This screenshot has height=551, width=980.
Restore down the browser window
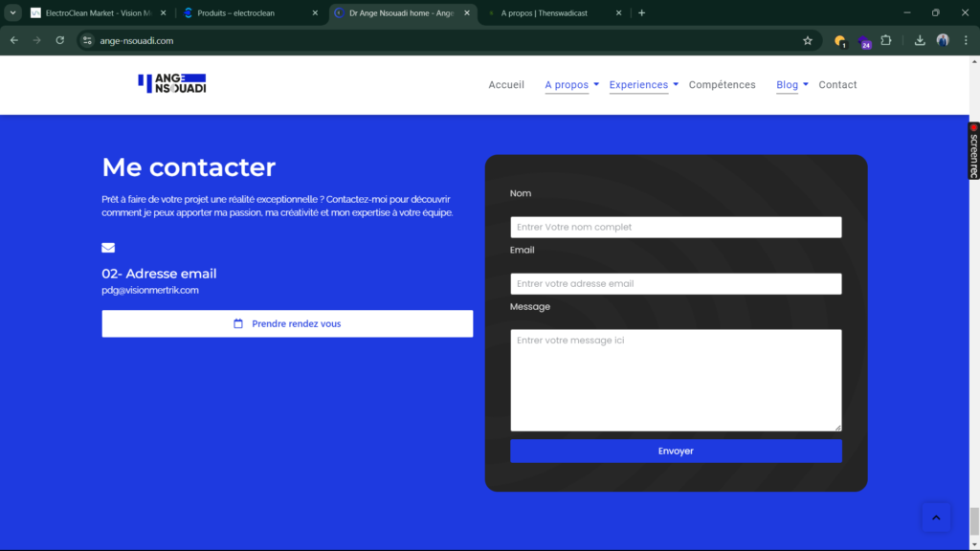[936, 13]
